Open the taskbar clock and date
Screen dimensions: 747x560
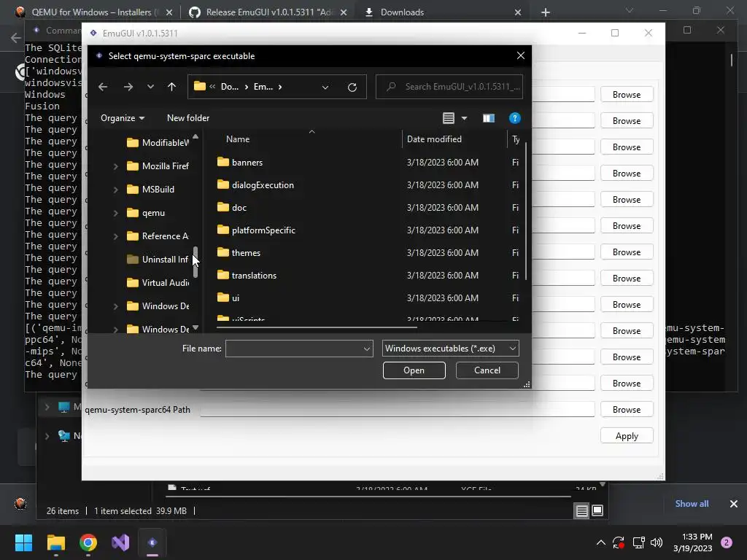click(693, 542)
